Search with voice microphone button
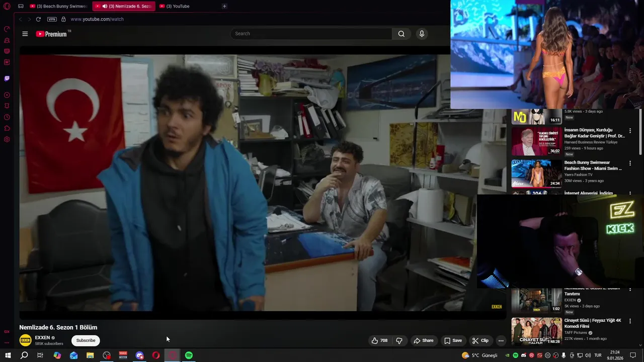The width and height of the screenshot is (644, 362). pos(422,34)
